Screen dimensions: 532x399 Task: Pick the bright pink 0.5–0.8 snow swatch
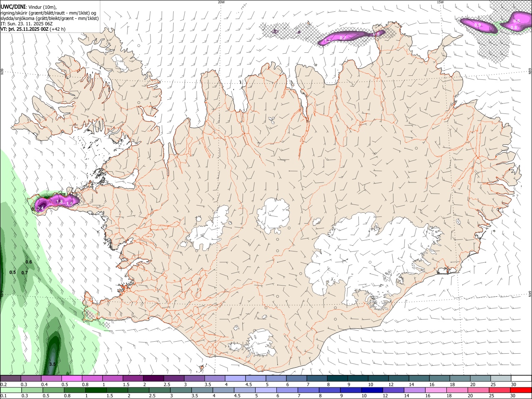click(x=72, y=379)
